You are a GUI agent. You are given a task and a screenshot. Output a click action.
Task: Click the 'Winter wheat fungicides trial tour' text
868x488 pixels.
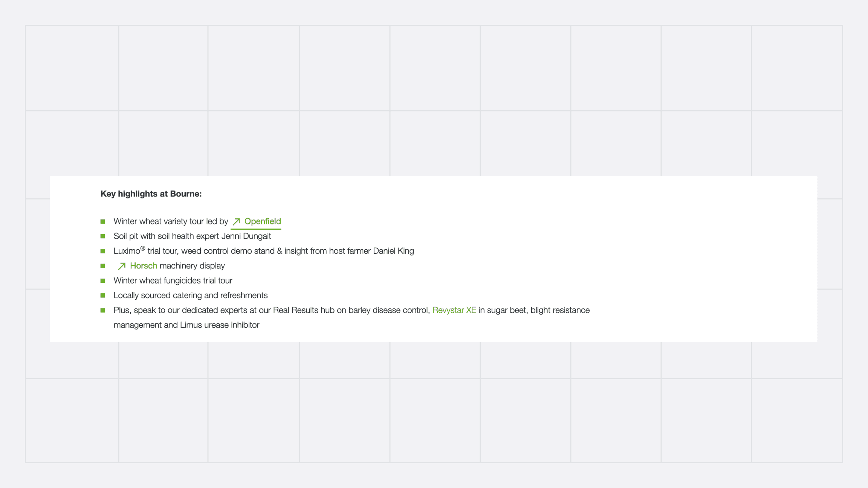[x=173, y=281]
